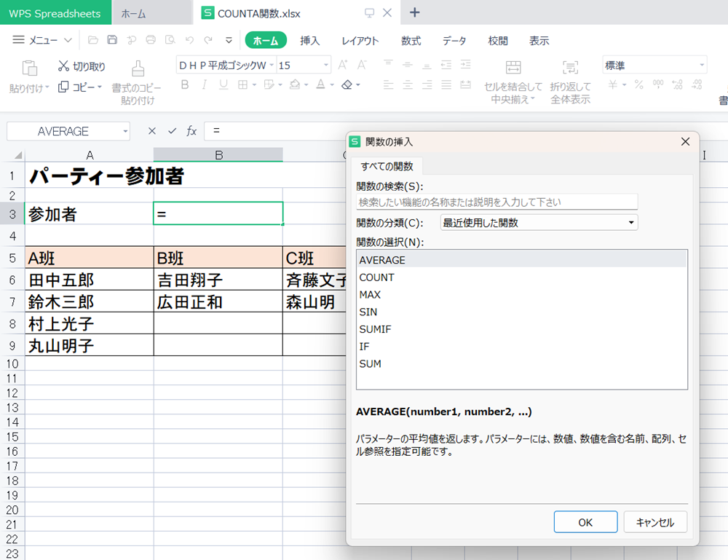Click the print icon
The height and width of the screenshot is (560, 728).
pyautogui.click(x=151, y=40)
